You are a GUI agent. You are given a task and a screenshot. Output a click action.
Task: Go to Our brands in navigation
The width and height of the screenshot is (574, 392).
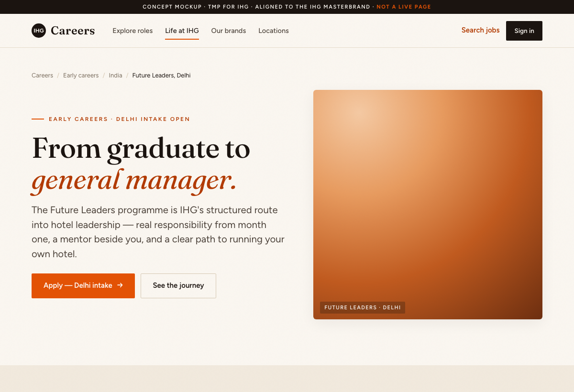tap(229, 31)
